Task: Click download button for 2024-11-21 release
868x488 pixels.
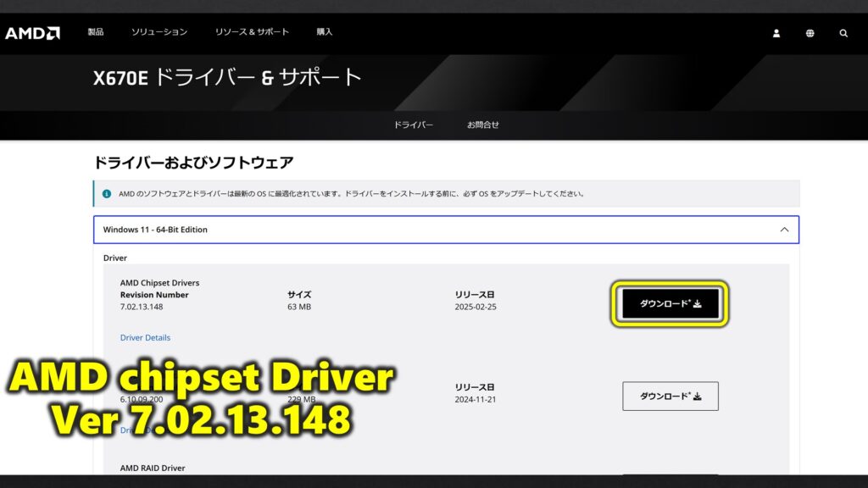Action: coord(670,396)
